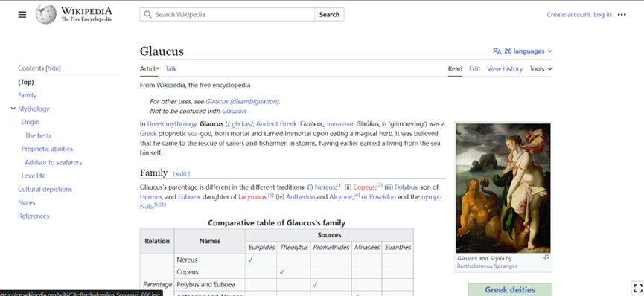Click the Family section edit link
The image size is (644, 296).
point(182,174)
